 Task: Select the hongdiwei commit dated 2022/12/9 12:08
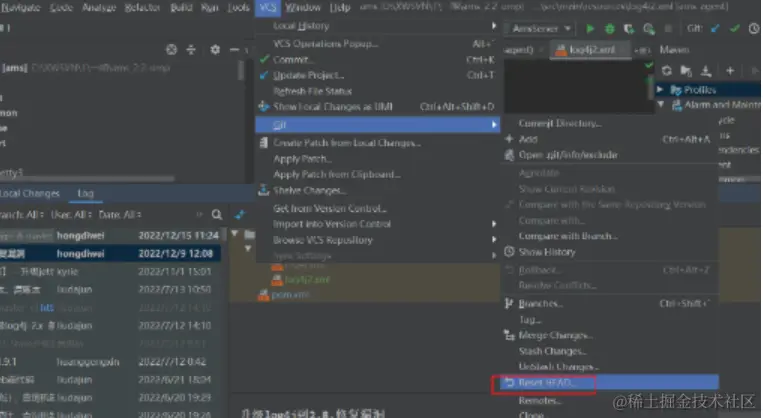[110, 254]
